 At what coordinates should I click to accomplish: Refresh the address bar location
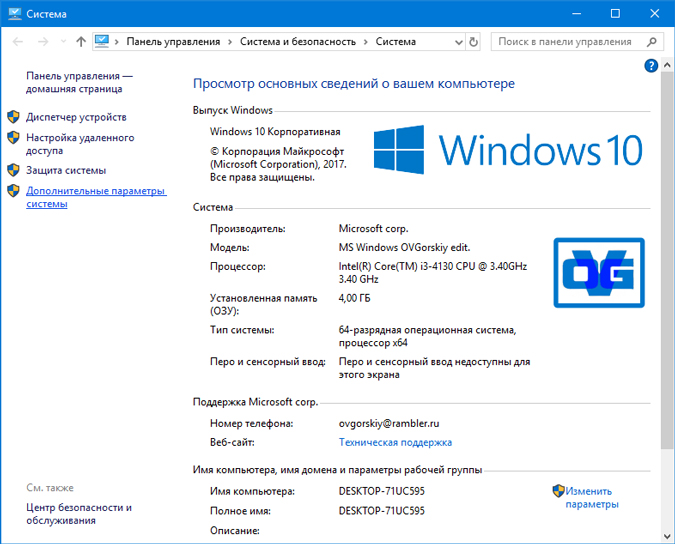pyautogui.click(x=473, y=42)
